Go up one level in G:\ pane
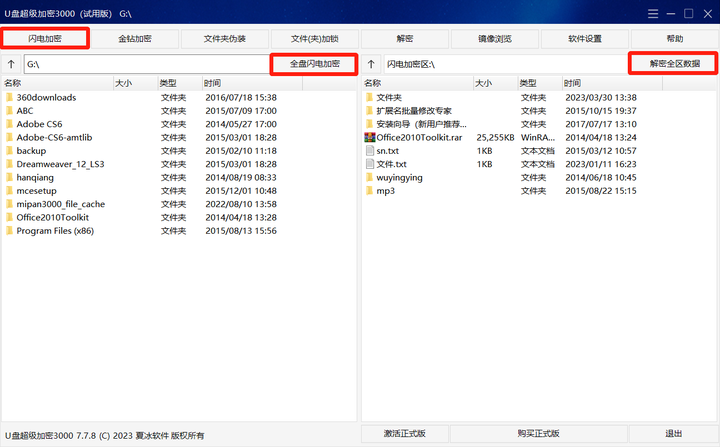720x447 pixels. pyautogui.click(x=11, y=64)
